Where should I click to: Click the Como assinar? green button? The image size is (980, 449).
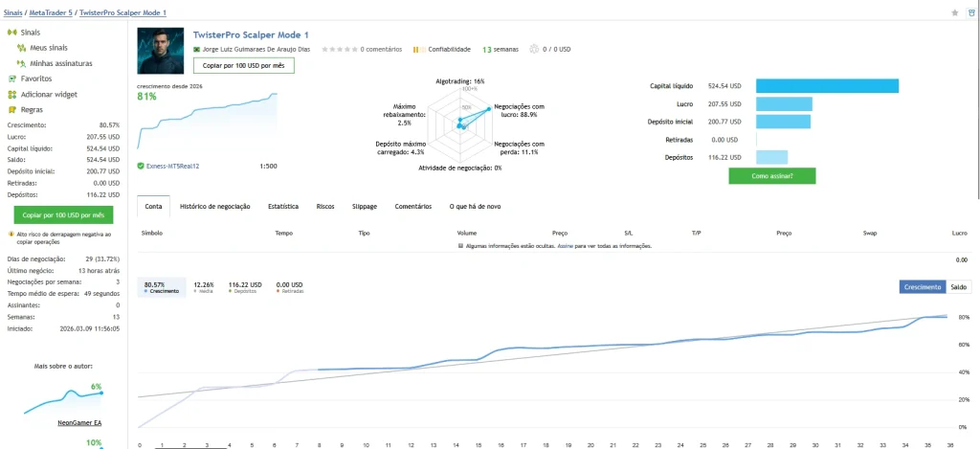[772, 176]
